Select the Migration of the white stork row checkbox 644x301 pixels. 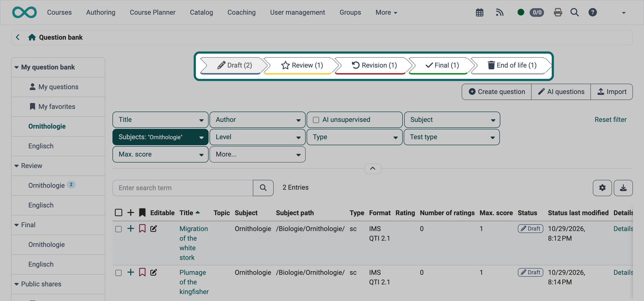click(x=118, y=229)
